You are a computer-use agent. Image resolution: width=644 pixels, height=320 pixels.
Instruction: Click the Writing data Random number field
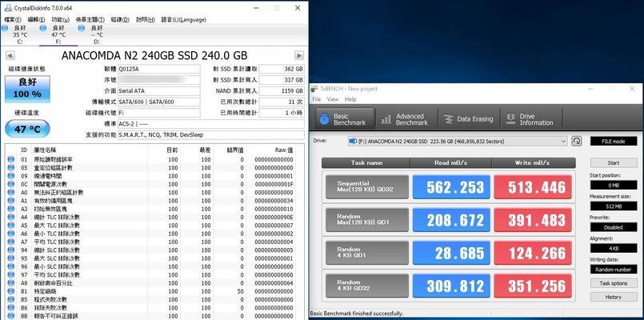[614, 269]
